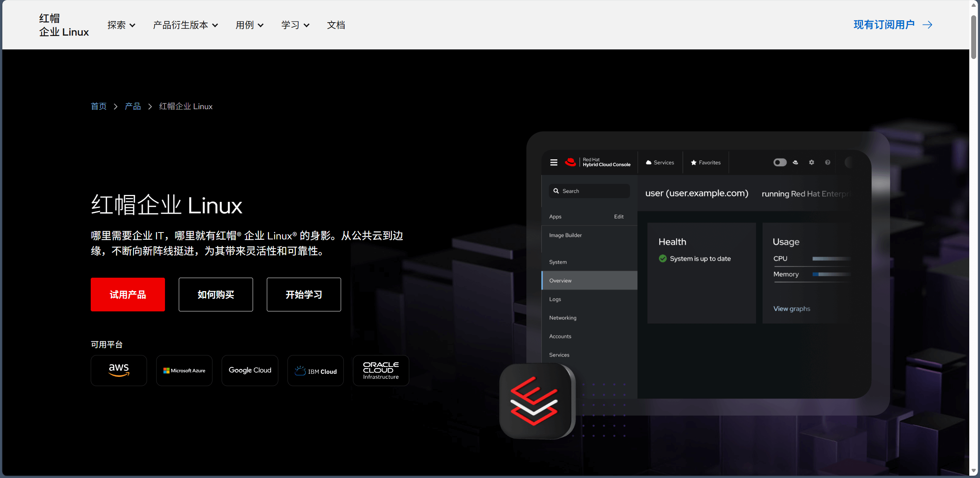980x478 pixels.
Task: Open the 用例 dropdown menu
Action: tap(249, 25)
